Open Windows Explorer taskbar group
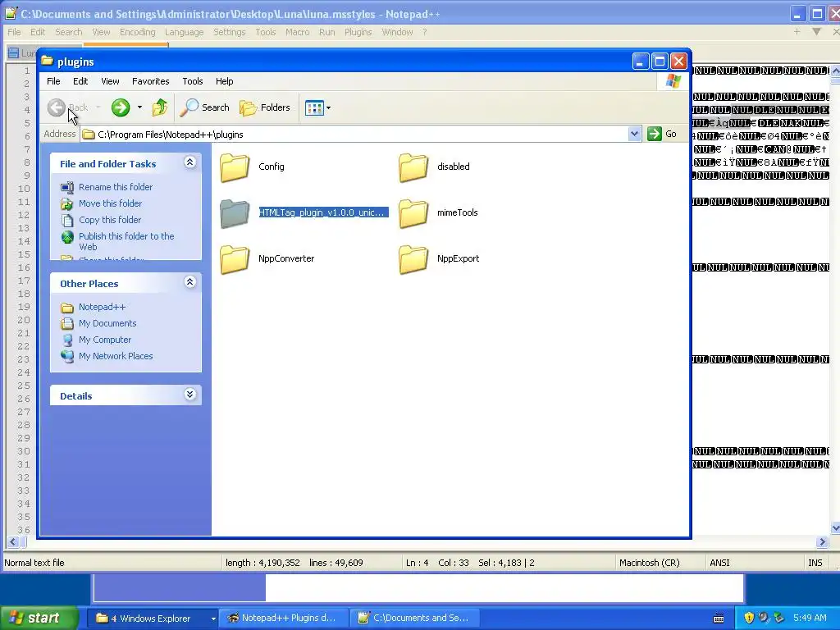Image resolution: width=840 pixels, height=630 pixels. coord(153,619)
